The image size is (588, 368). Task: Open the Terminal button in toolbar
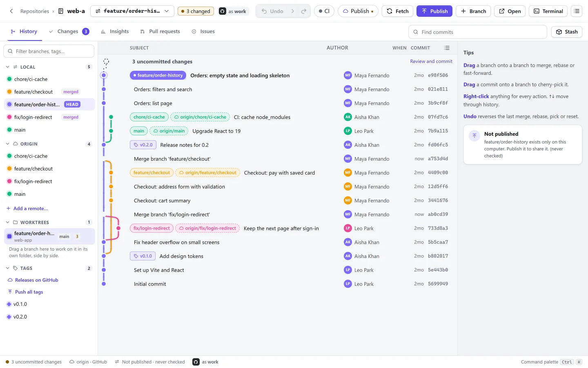click(548, 11)
